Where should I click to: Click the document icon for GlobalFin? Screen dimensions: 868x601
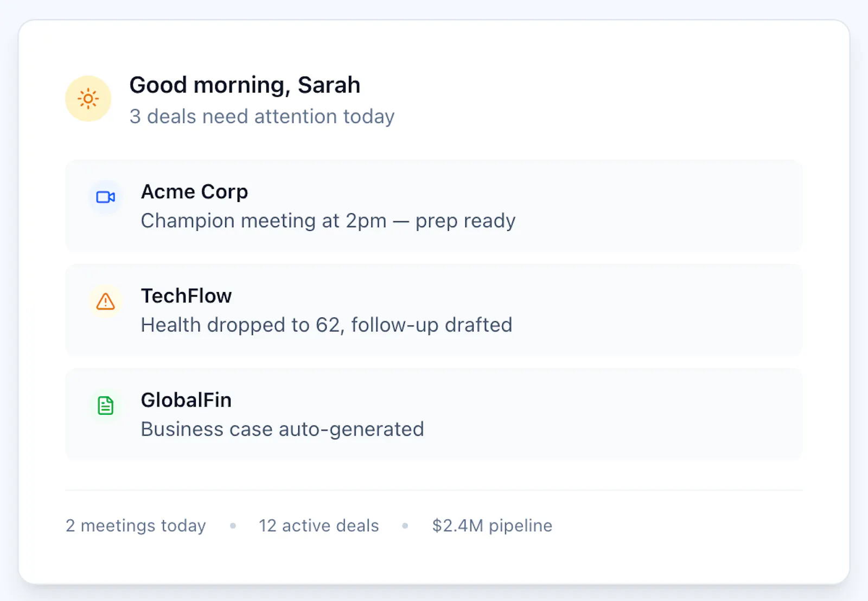click(x=105, y=406)
